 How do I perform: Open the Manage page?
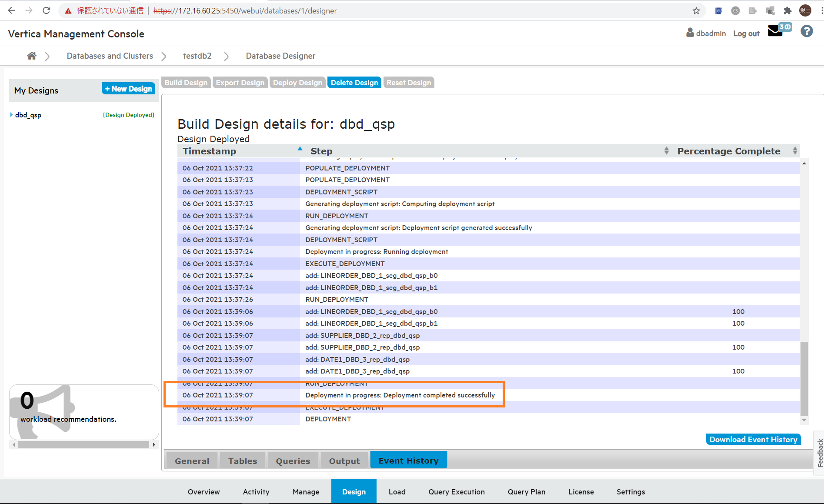(x=306, y=492)
